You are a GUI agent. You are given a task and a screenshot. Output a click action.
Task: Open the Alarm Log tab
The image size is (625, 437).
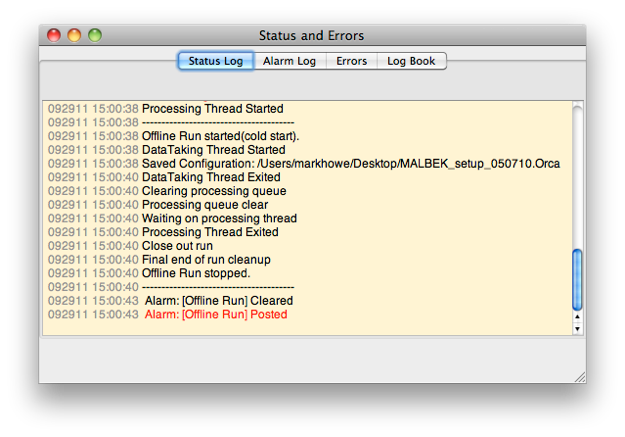[x=289, y=61]
